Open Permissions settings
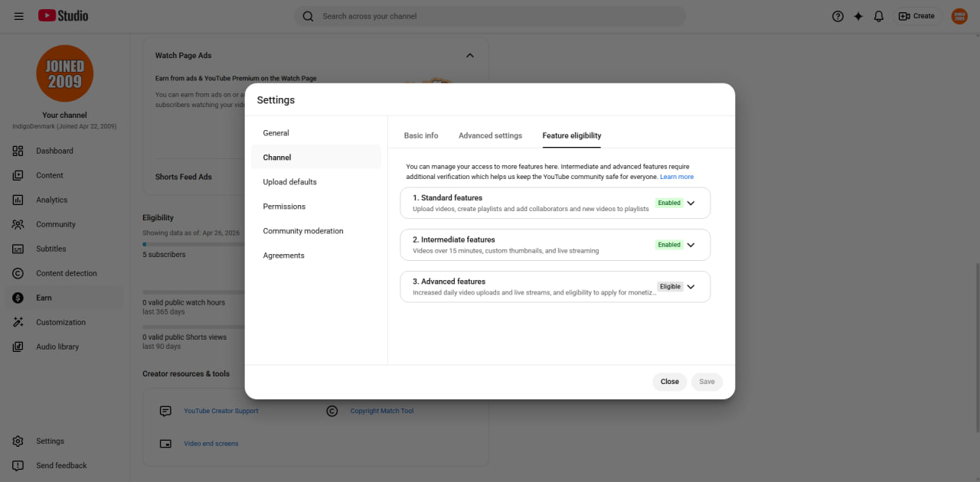Image resolution: width=980 pixels, height=482 pixels. coord(315,207)
